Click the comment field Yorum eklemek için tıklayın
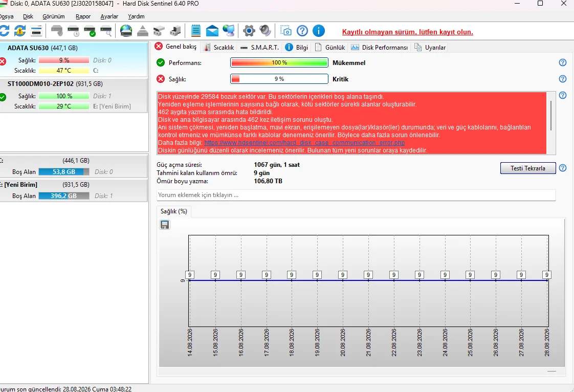 356,195
